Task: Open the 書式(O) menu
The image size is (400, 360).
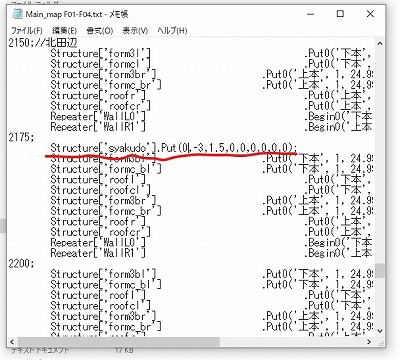Action: (x=100, y=31)
